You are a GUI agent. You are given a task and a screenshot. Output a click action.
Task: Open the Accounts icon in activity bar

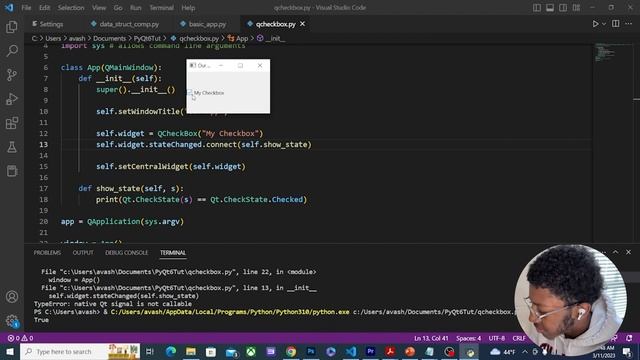point(12,297)
